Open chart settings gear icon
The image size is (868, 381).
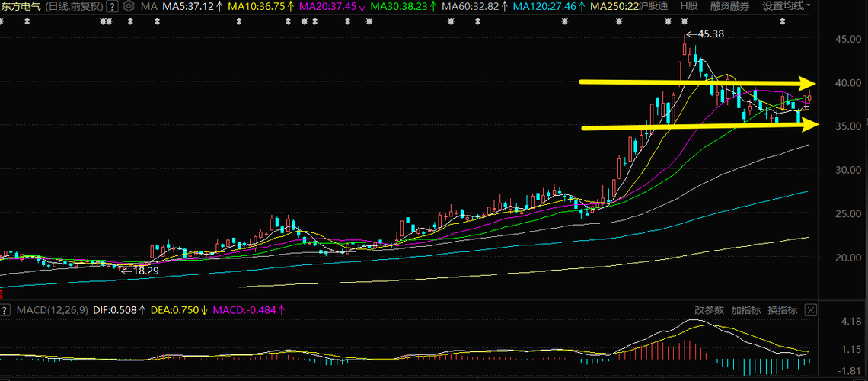[x=129, y=7]
